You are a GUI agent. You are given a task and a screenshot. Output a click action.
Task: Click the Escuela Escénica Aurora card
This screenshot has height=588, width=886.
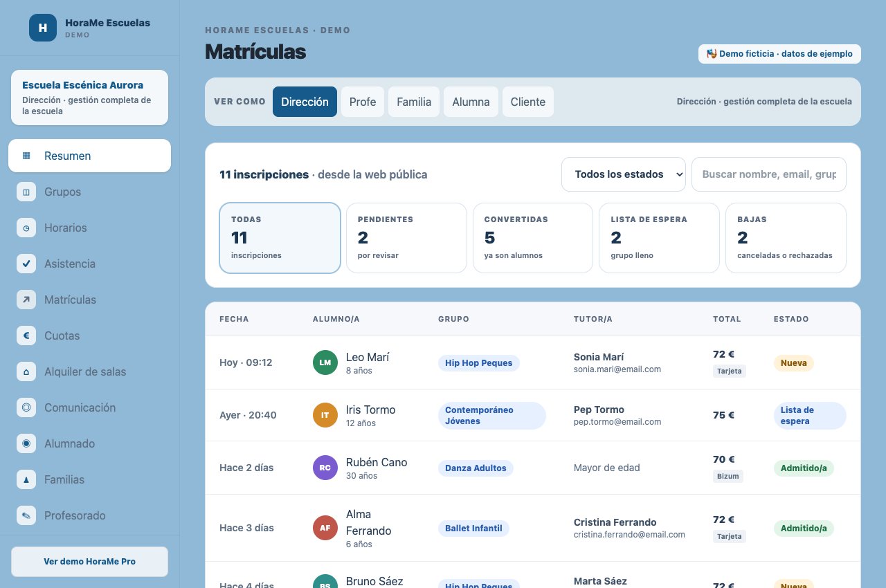point(89,98)
